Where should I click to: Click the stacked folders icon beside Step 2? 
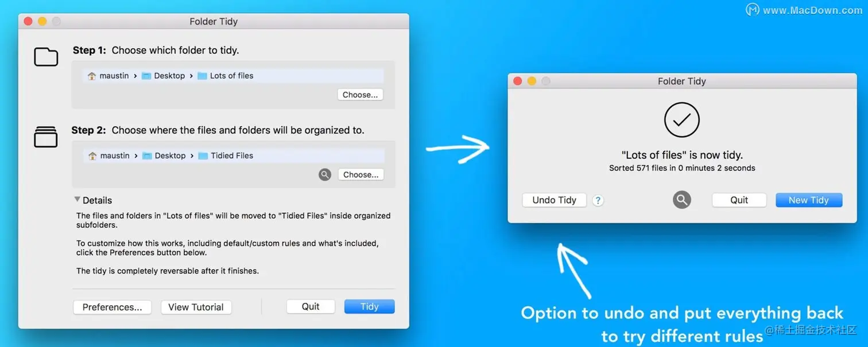click(x=46, y=137)
